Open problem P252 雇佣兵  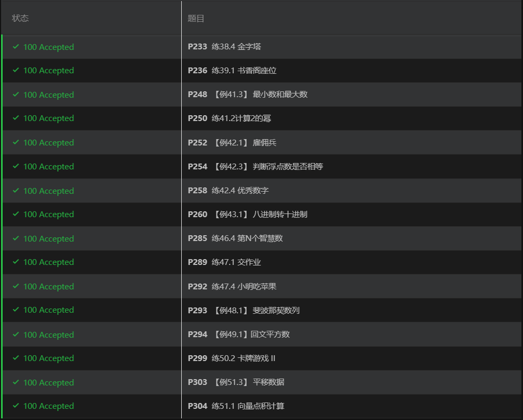click(x=232, y=143)
